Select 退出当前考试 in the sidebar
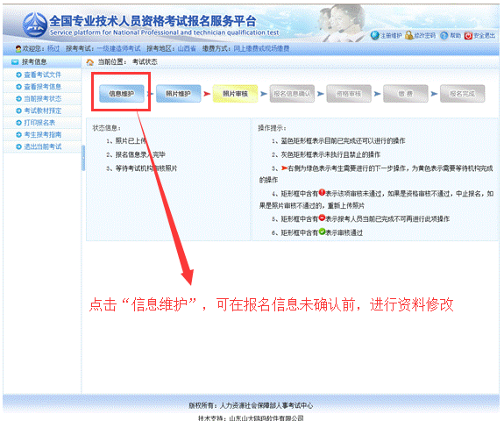The image size is (504, 421). 42,146
